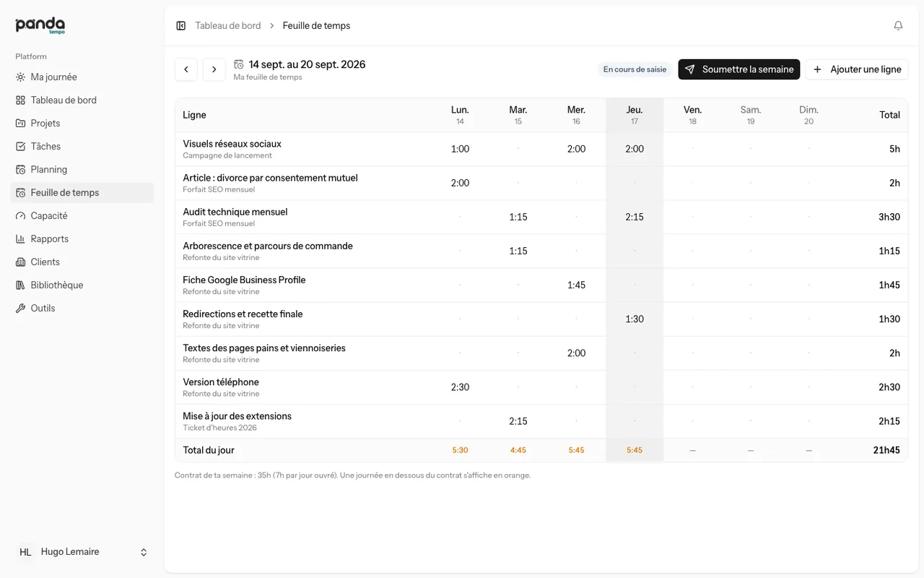Click the Tâches checkbox icon

coord(20,147)
